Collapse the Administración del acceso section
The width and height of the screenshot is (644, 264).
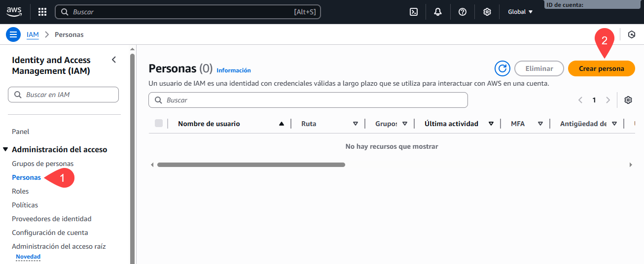click(x=5, y=149)
